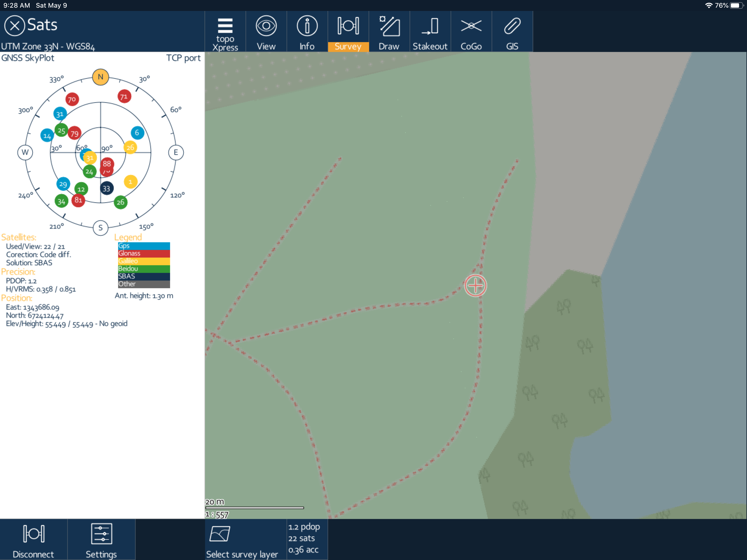Open GNSS Settings
Image resolution: width=747 pixels, height=560 pixels.
click(x=101, y=539)
